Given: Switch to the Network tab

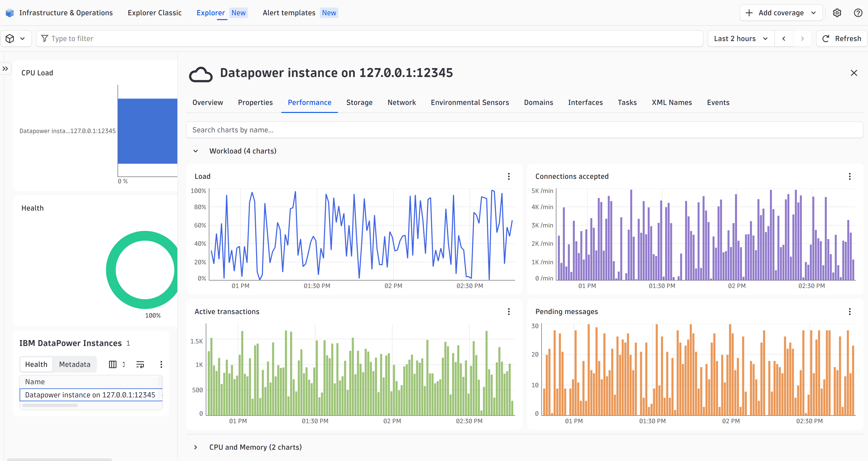Looking at the screenshot, I should (401, 102).
